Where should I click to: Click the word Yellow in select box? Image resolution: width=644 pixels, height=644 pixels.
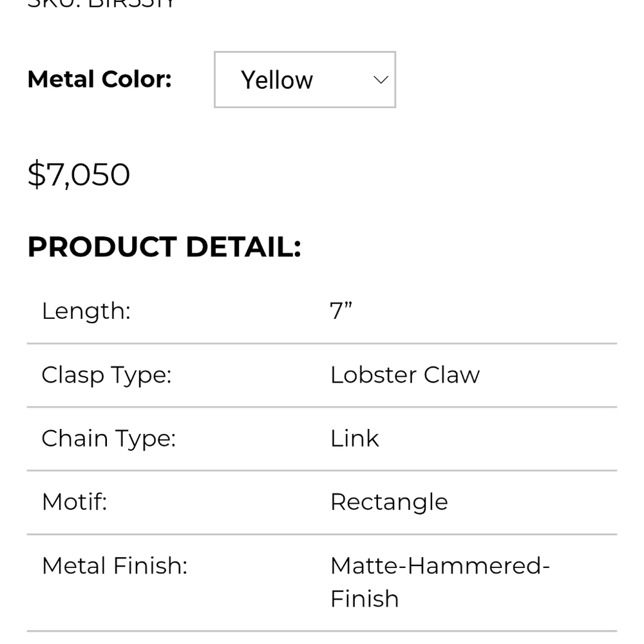point(277,80)
